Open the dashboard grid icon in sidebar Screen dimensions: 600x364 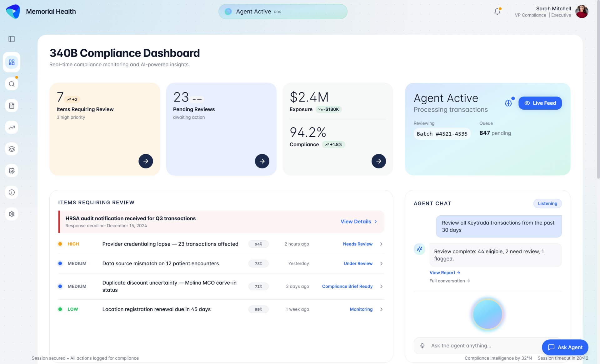(12, 62)
